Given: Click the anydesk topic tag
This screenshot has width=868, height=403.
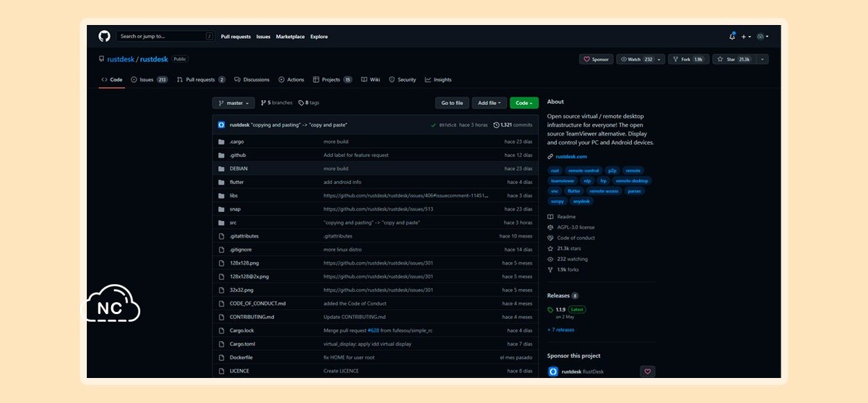Looking at the screenshot, I should (x=581, y=201).
